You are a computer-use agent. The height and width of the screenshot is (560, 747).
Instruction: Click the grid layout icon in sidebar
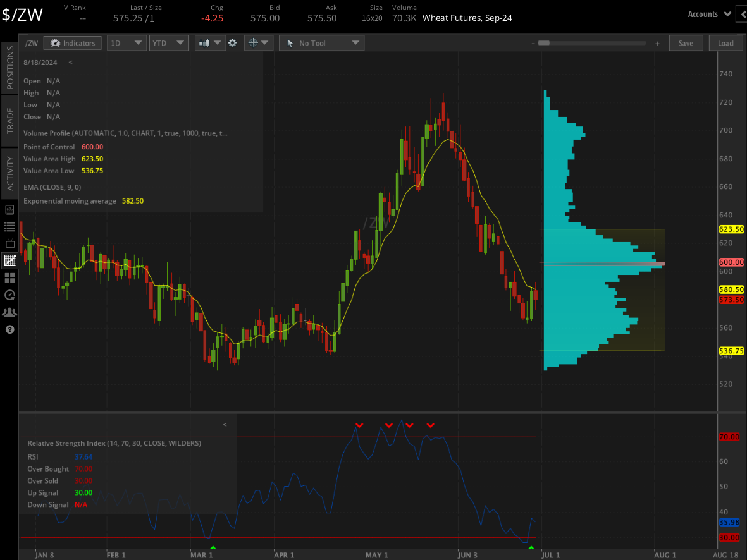point(9,278)
